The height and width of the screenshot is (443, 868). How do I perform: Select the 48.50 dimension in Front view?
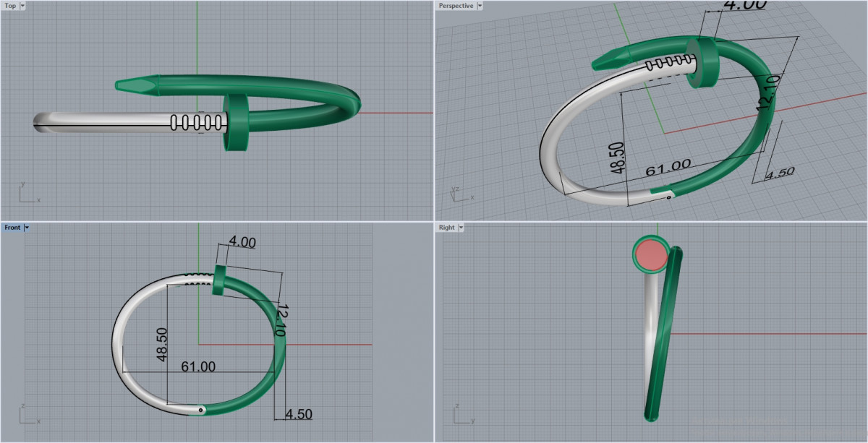point(161,345)
